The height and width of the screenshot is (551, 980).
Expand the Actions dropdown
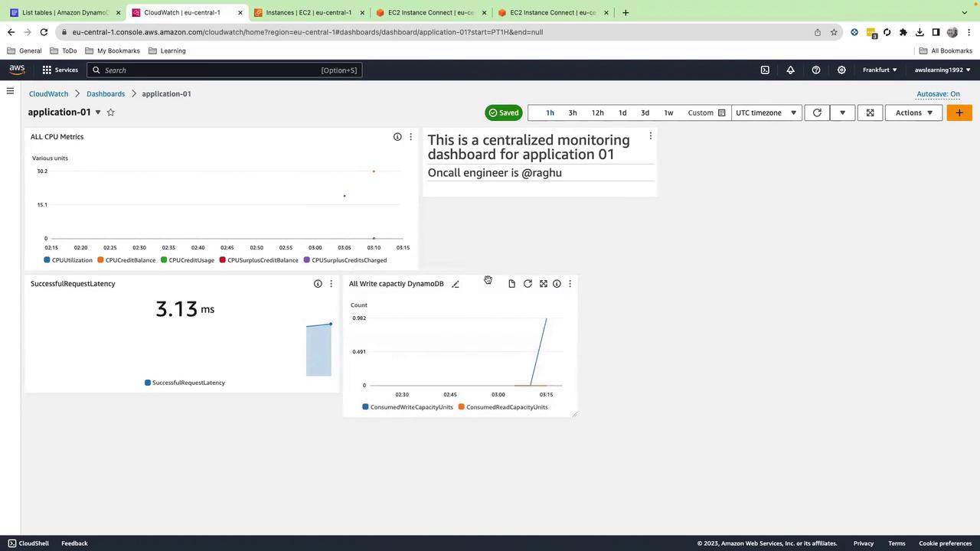914,112
